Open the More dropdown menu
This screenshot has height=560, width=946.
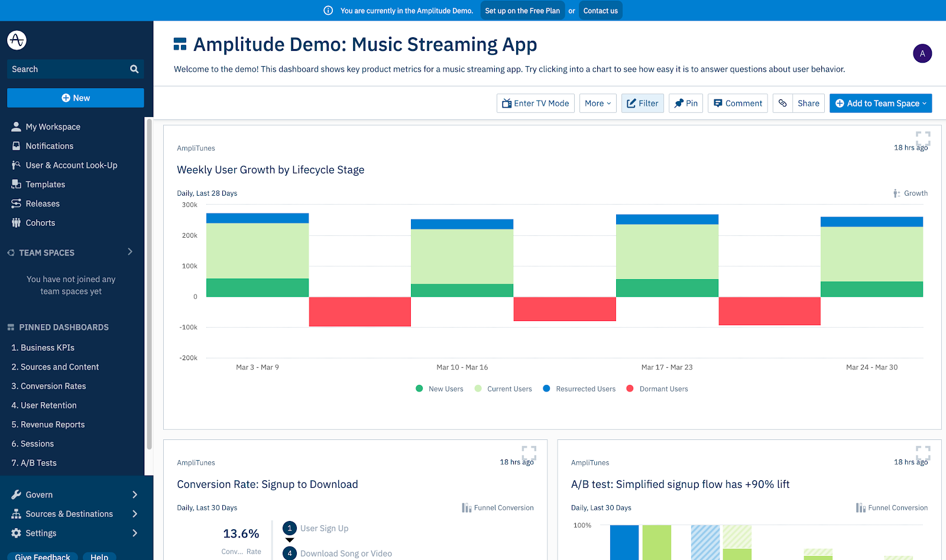pyautogui.click(x=598, y=103)
